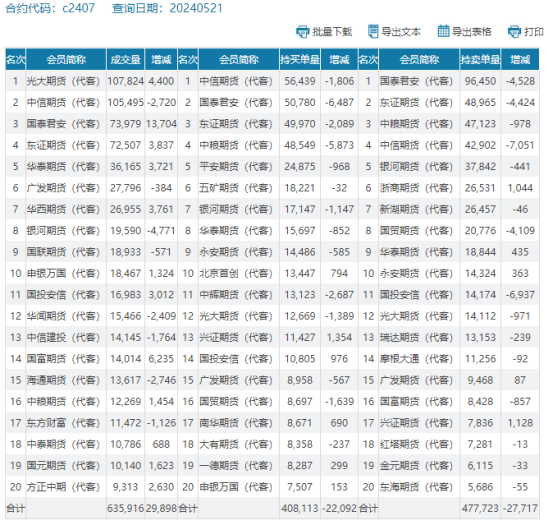Click 一德期货 member name

tap(236, 466)
